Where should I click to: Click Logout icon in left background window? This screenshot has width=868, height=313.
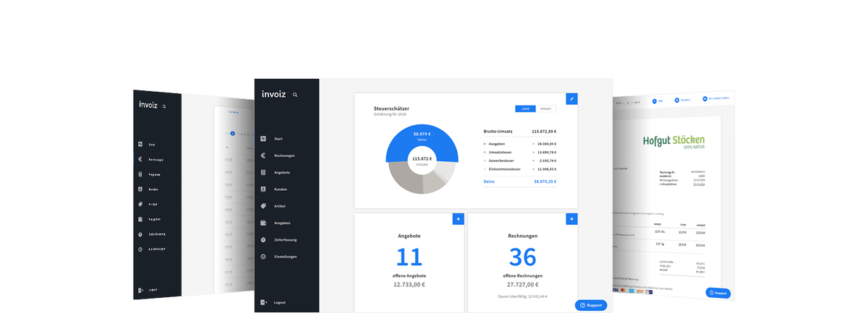(x=140, y=290)
